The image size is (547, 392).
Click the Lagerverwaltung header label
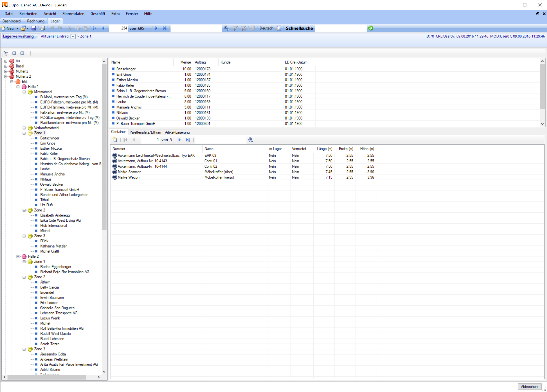click(x=18, y=36)
